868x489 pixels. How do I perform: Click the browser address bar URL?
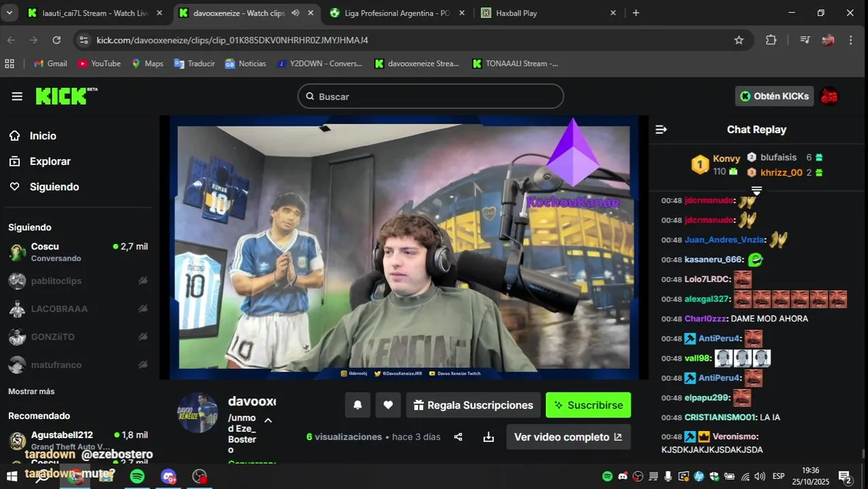232,40
